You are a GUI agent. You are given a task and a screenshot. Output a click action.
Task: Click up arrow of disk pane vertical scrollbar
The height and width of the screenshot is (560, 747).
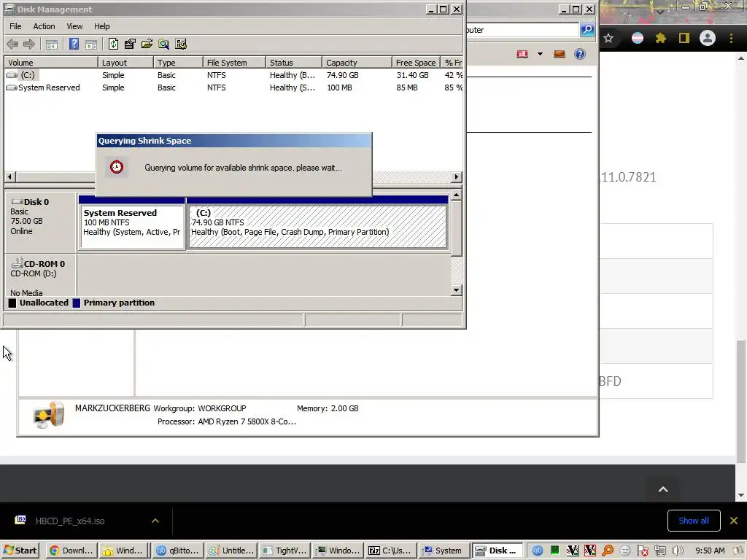point(457,195)
